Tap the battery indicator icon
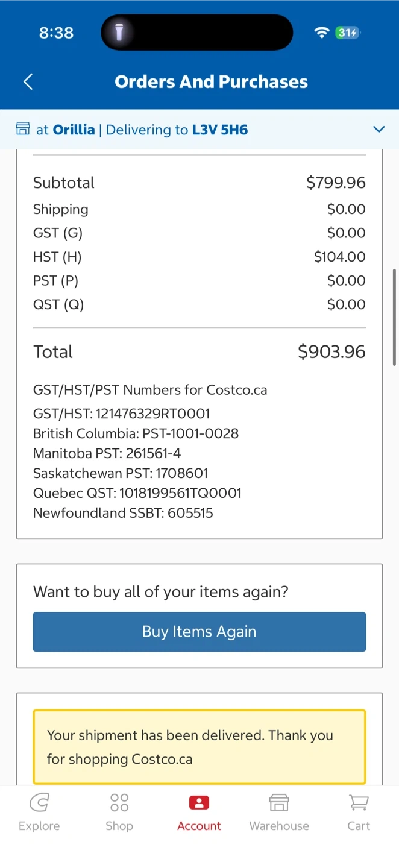The width and height of the screenshot is (399, 868). tap(348, 33)
